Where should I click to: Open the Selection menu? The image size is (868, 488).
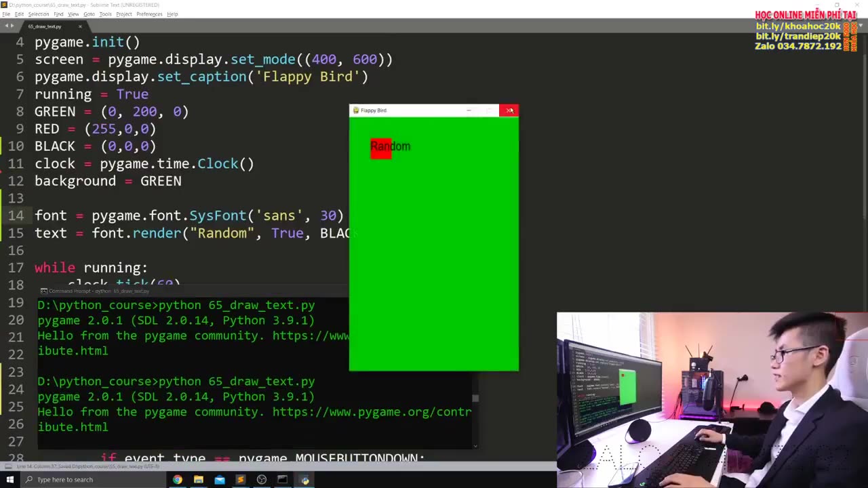click(x=39, y=14)
